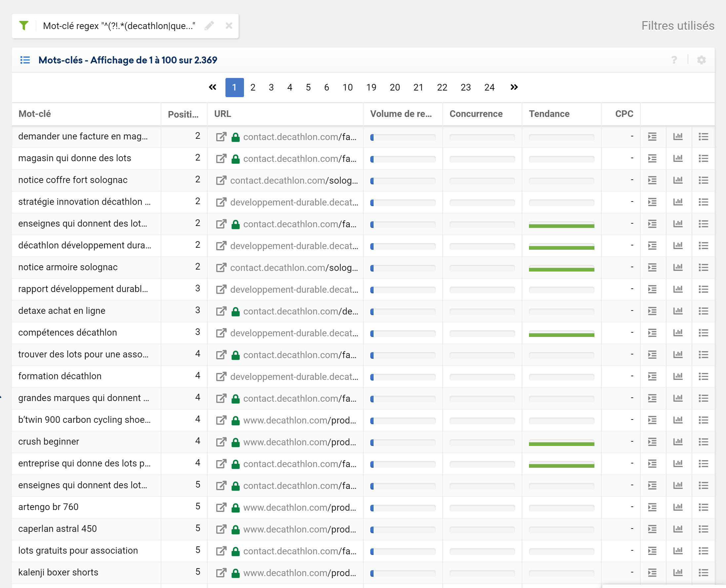Remove the Mot-clé regex filter

pos(229,26)
